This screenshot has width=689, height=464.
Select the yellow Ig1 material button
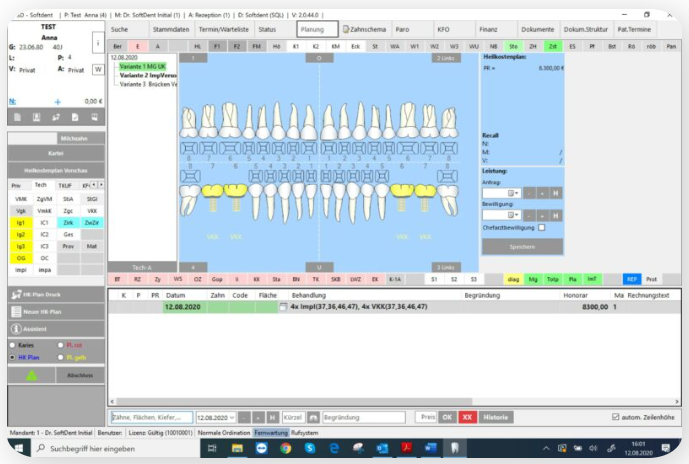[21, 223]
